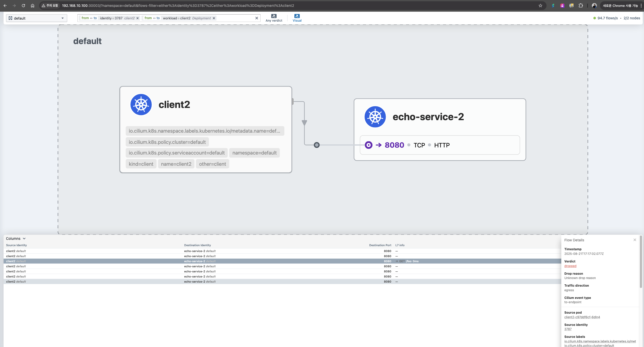Click the dropped verdict link

570,266
